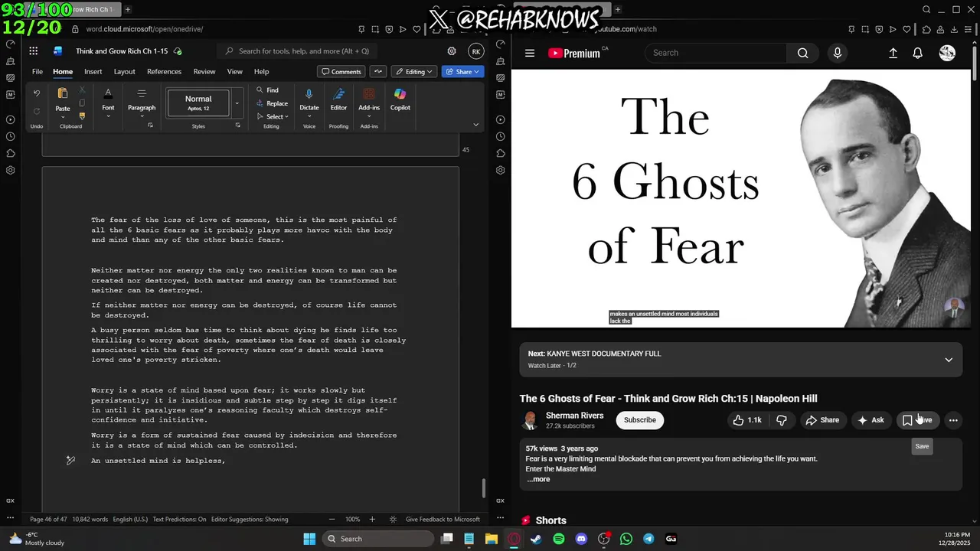This screenshot has height=551, width=980.
Task: Zoom out with the minus in Word status bar
Action: 332,519
